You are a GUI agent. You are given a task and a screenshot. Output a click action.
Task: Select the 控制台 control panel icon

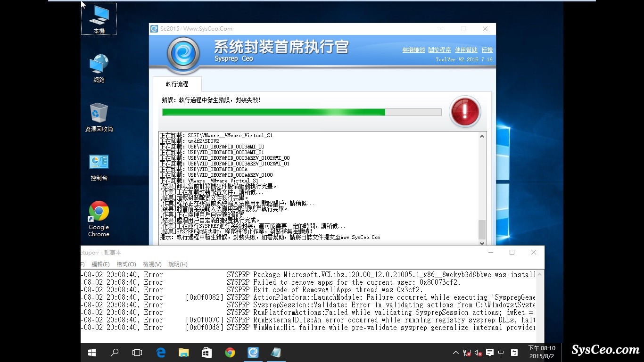click(99, 167)
